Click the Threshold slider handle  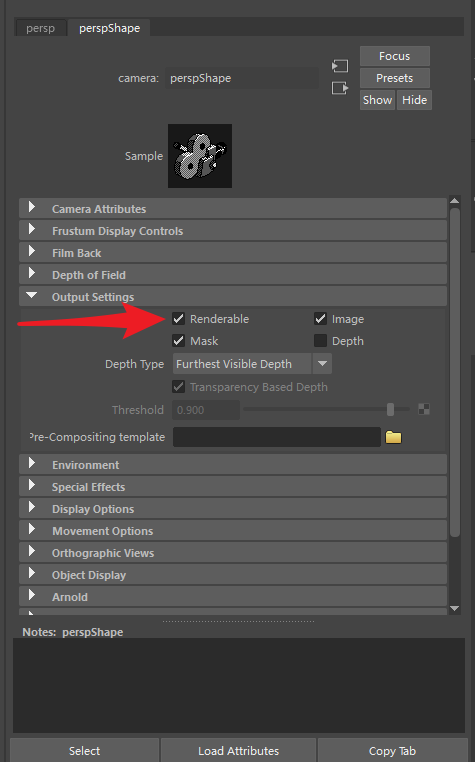[x=390, y=410]
